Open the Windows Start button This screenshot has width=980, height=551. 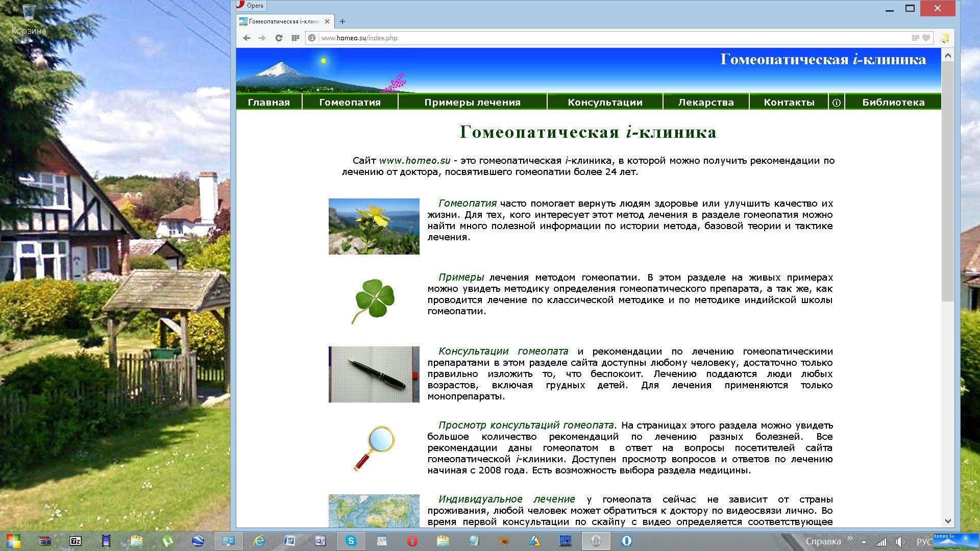(x=13, y=541)
